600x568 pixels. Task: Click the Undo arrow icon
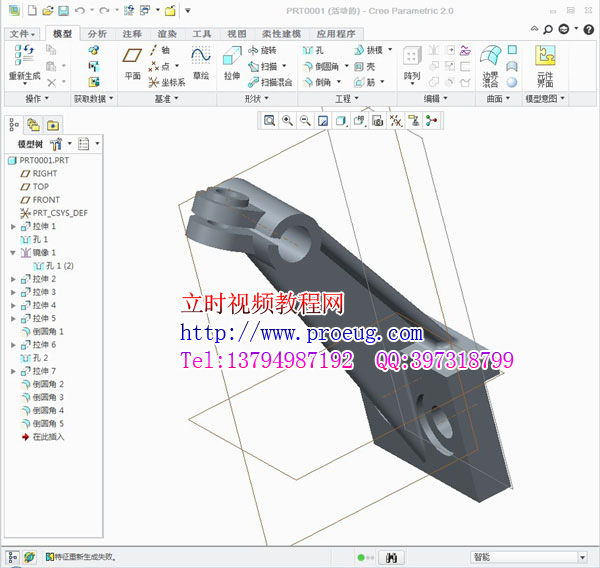point(80,10)
